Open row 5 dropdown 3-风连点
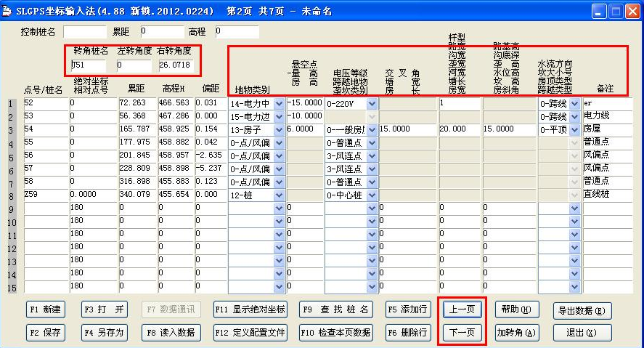 372,156
